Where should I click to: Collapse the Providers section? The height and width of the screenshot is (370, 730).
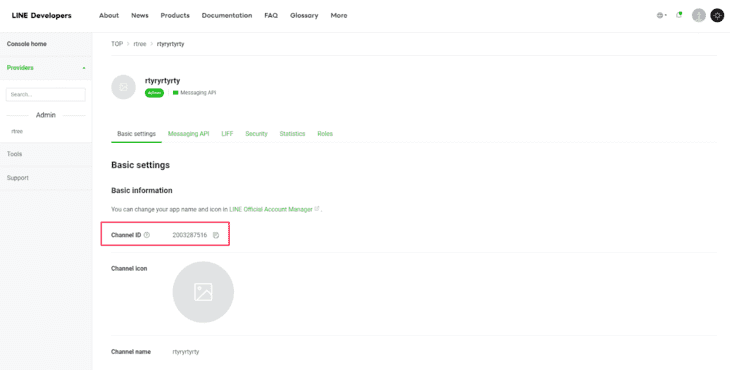(46, 67)
